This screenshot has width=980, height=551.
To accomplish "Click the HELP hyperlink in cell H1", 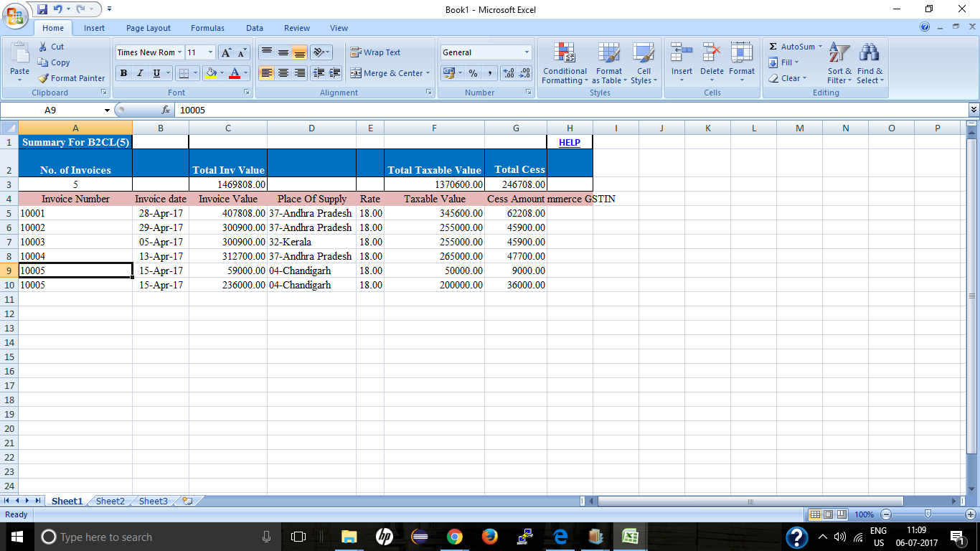I will click(x=569, y=142).
